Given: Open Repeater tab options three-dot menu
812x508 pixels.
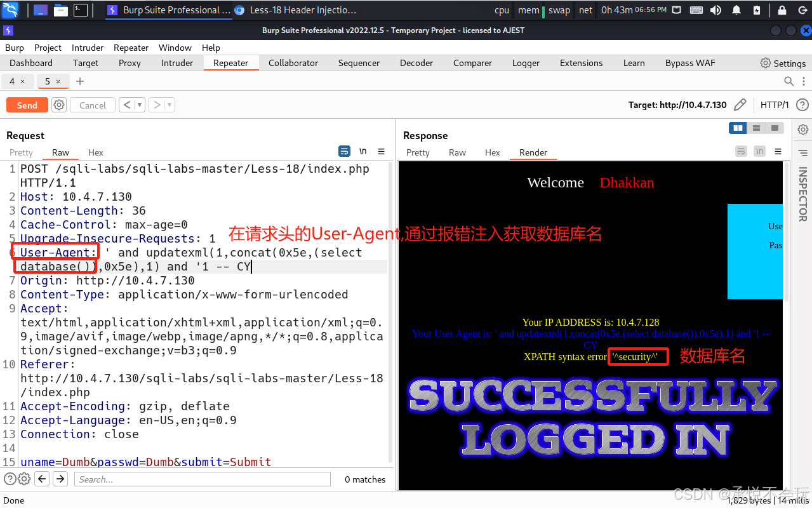Looking at the screenshot, I should coord(802,81).
